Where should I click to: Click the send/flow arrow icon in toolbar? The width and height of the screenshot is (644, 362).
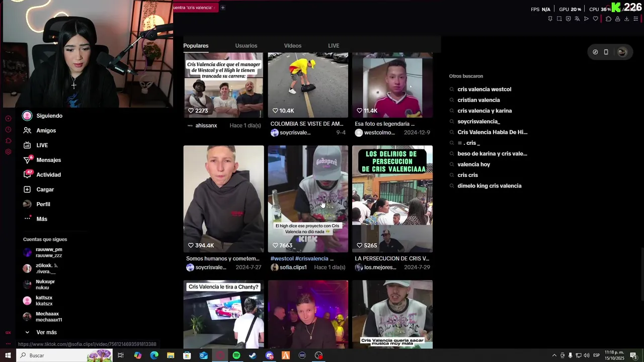[x=586, y=19]
